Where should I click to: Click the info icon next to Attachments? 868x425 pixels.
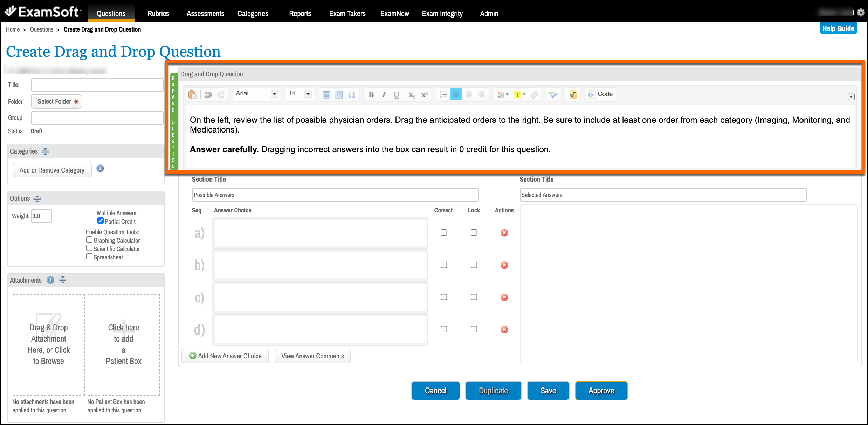click(x=50, y=280)
